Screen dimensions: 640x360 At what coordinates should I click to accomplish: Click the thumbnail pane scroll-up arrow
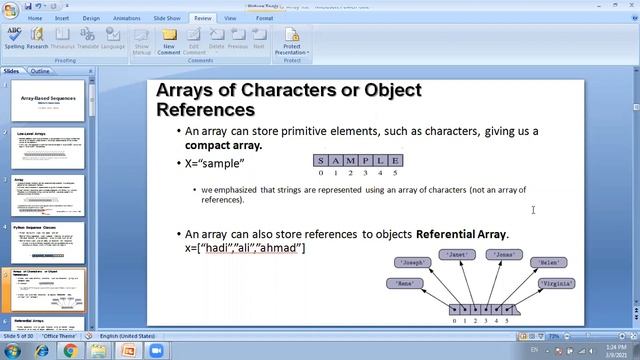point(92,80)
